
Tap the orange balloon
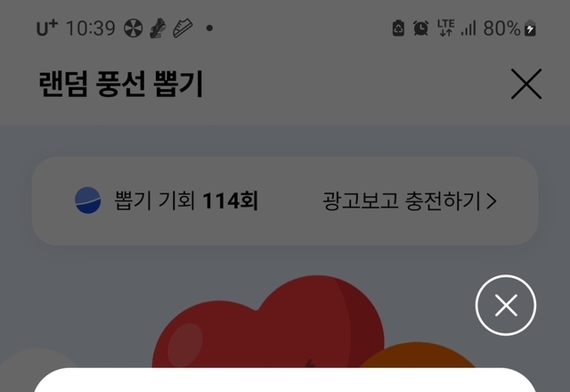[x=417, y=355]
